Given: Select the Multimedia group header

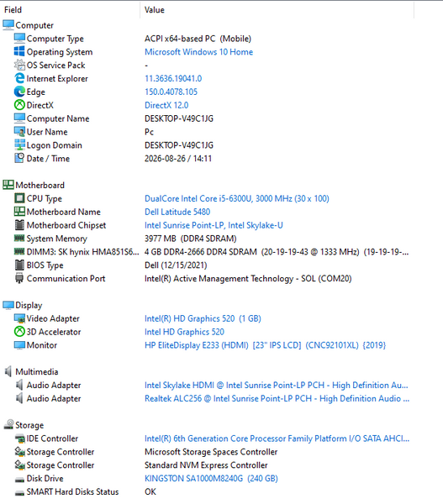Looking at the screenshot, I should coord(31,371).
